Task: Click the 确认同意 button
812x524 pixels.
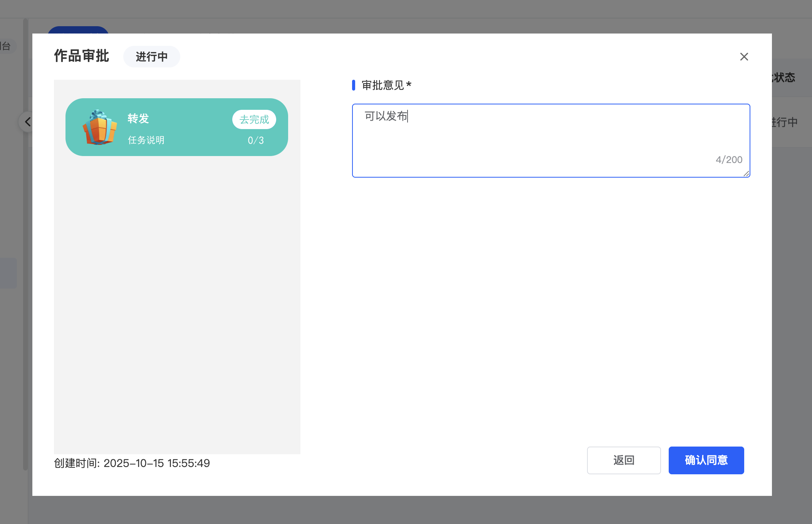Action: point(706,460)
